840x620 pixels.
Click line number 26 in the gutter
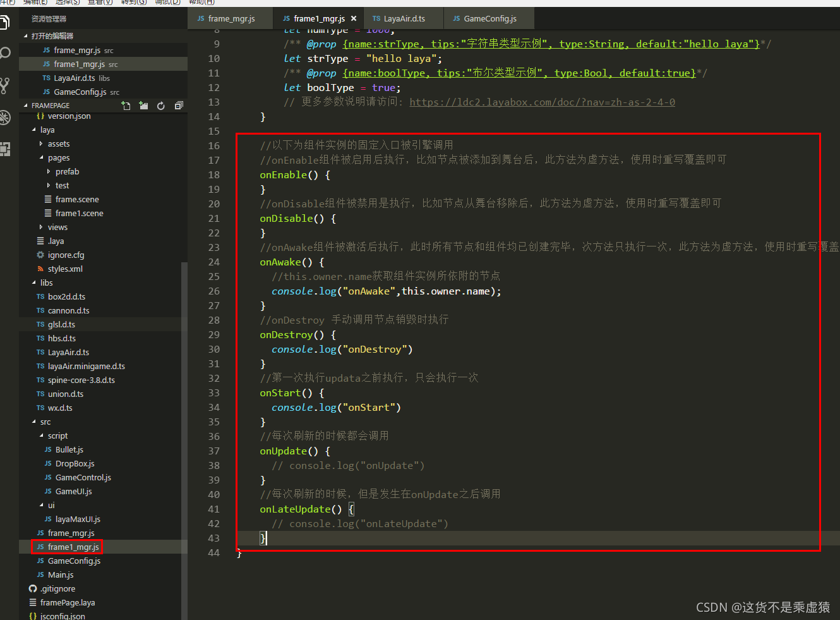tap(214, 291)
